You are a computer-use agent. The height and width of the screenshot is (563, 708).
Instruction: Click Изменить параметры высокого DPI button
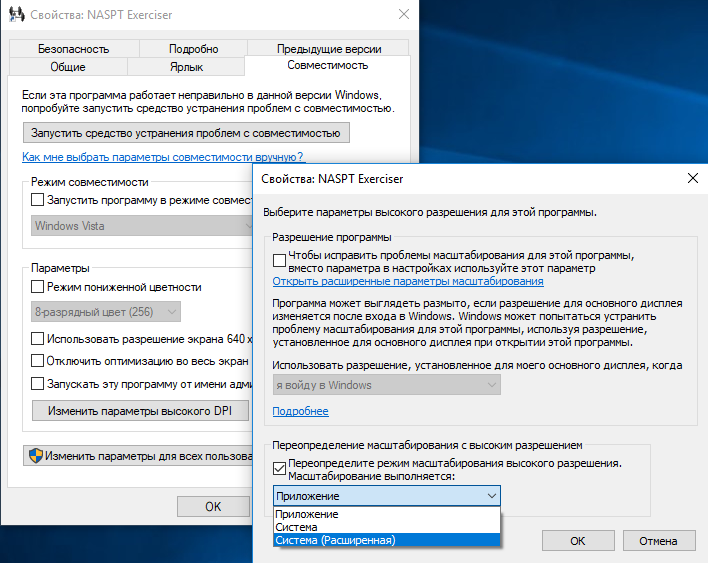[x=140, y=411]
